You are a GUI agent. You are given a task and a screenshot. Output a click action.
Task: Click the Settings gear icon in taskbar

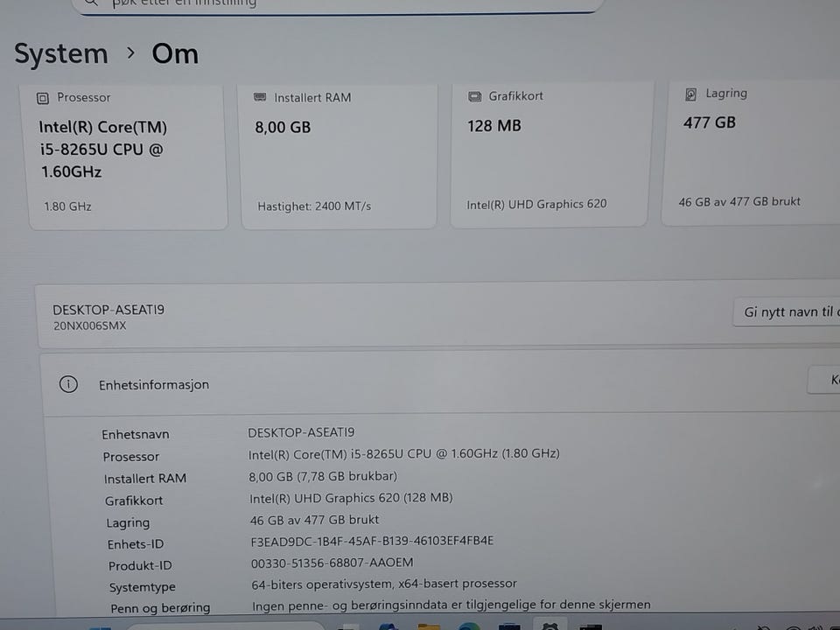point(550,626)
